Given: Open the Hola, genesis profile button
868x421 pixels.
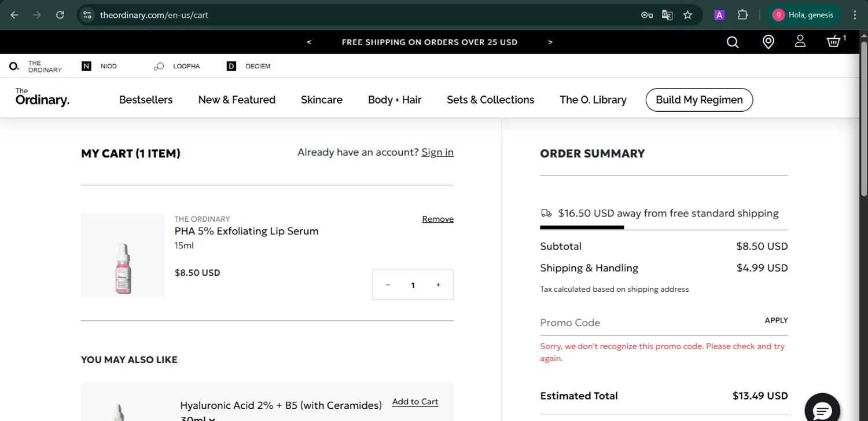Looking at the screenshot, I should (804, 15).
